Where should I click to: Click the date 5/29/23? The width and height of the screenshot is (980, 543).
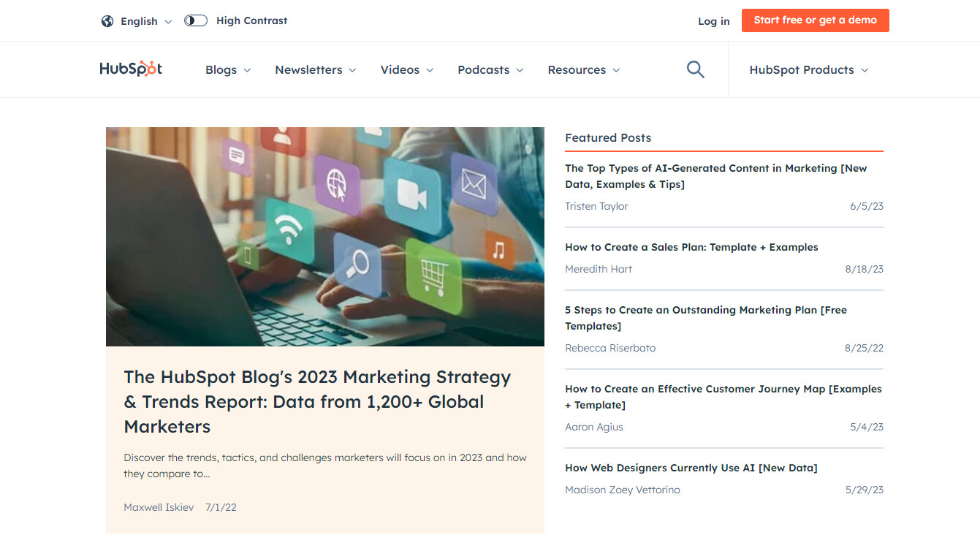point(865,490)
